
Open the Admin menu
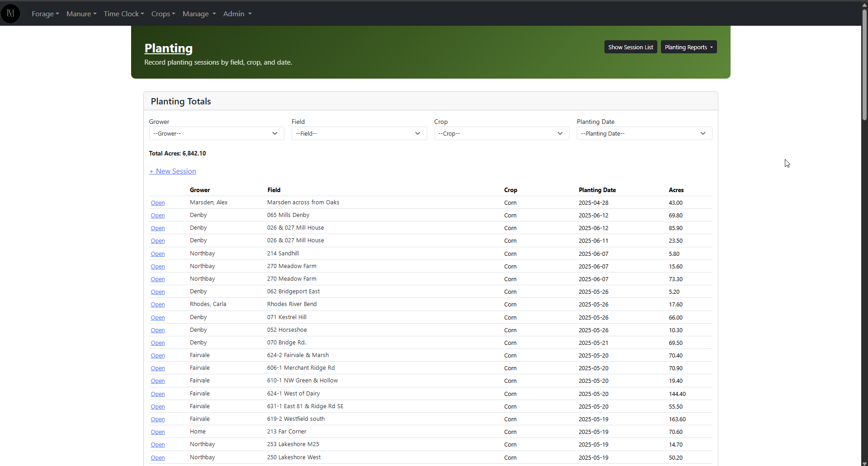tap(237, 14)
